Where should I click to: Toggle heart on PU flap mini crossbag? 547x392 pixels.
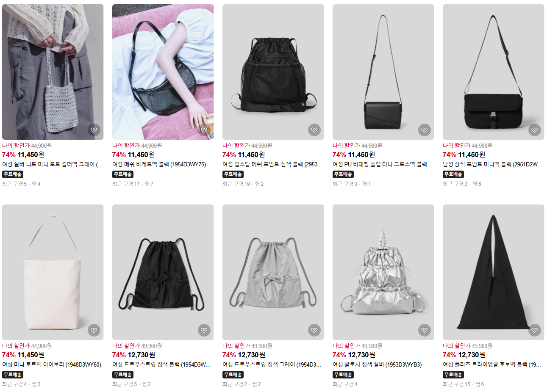(x=425, y=130)
